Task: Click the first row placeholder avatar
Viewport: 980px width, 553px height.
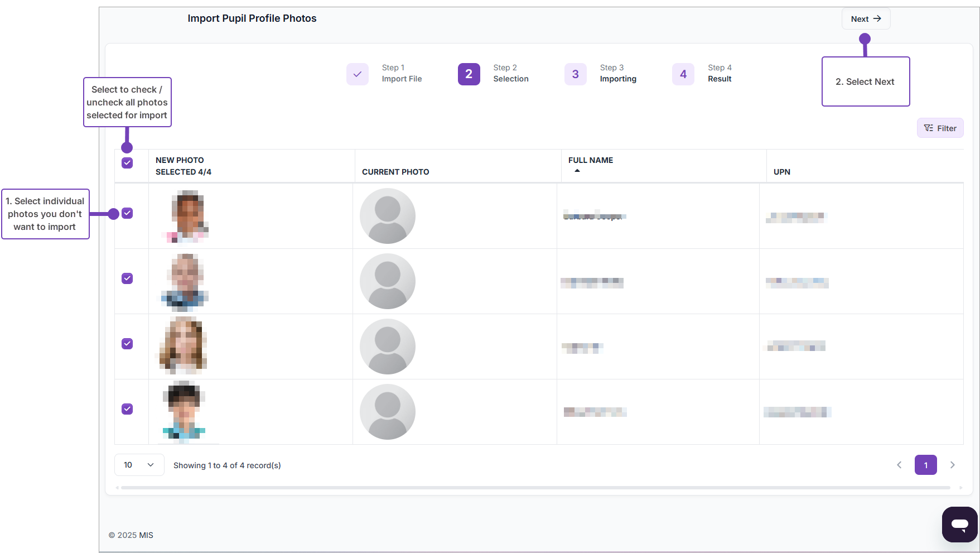Action: tap(387, 216)
